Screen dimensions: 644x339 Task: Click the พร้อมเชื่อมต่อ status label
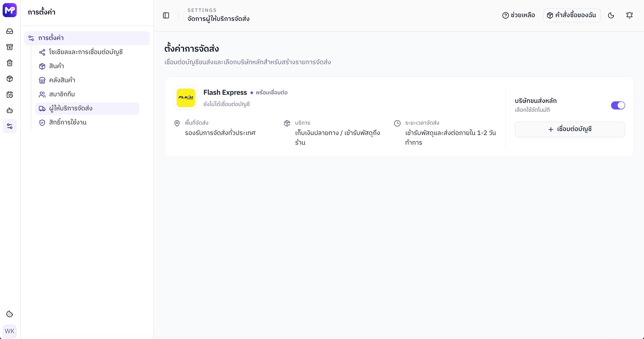pos(271,93)
